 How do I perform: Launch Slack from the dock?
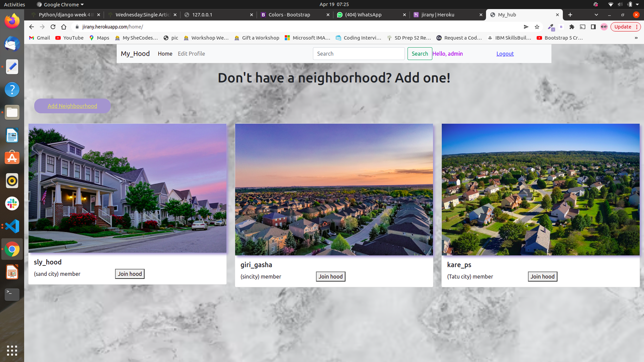click(x=12, y=203)
